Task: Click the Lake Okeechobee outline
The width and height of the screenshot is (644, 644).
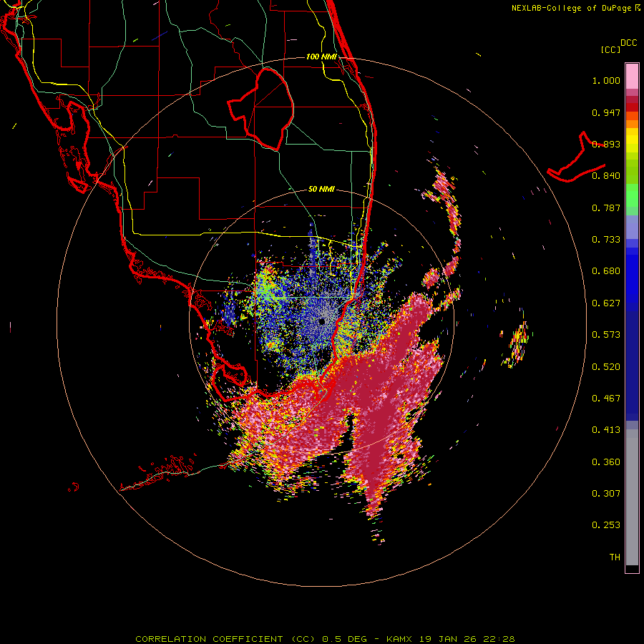Action: (x=260, y=109)
